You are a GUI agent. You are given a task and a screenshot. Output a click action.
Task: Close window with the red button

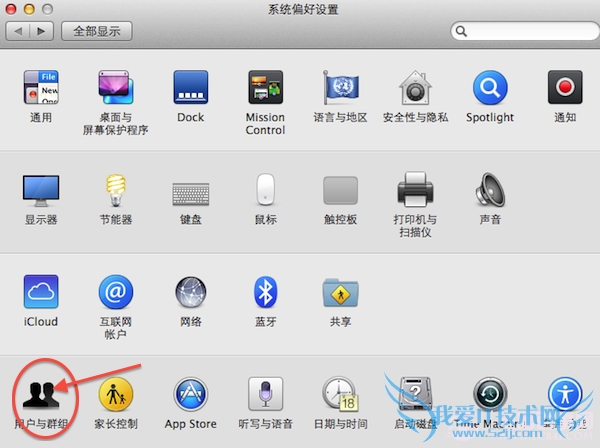click(x=11, y=9)
